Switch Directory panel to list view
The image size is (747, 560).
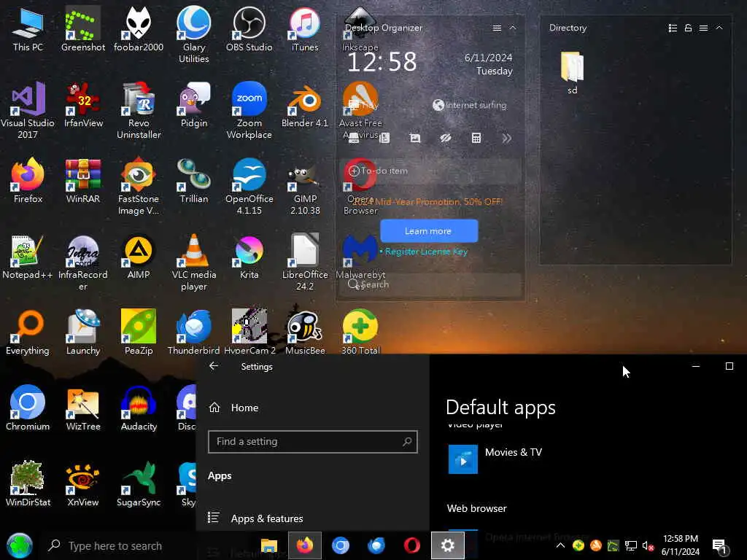coord(673,28)
